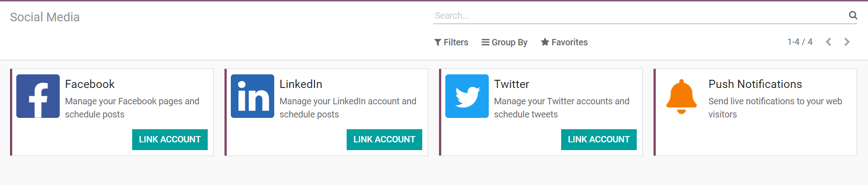Open the Push Notifications card title

(755, 84)
